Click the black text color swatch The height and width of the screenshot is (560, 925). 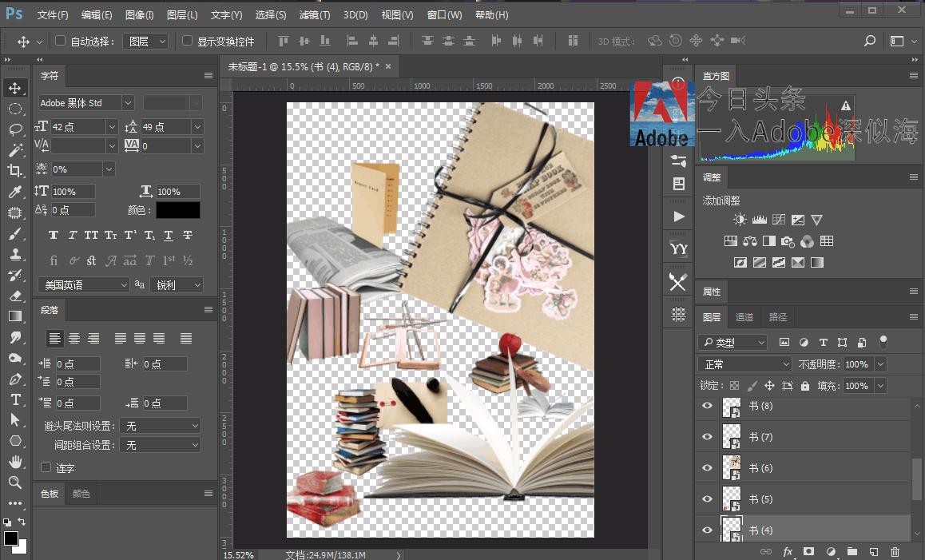pos(177,210)
